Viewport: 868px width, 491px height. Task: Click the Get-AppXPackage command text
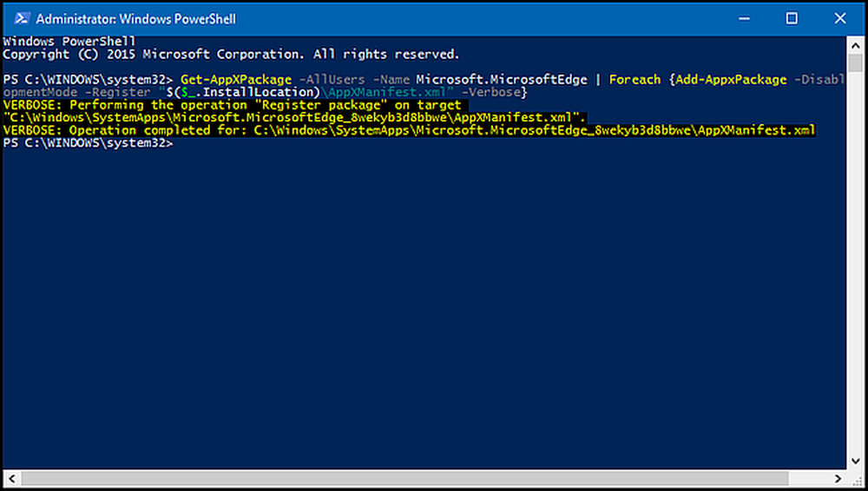(236, 80)
